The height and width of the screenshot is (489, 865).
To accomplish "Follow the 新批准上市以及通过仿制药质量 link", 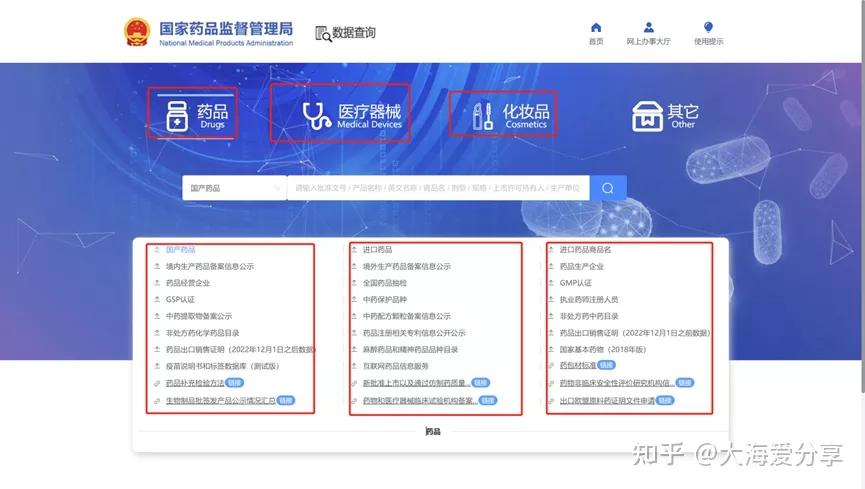I will coord(417,382).
